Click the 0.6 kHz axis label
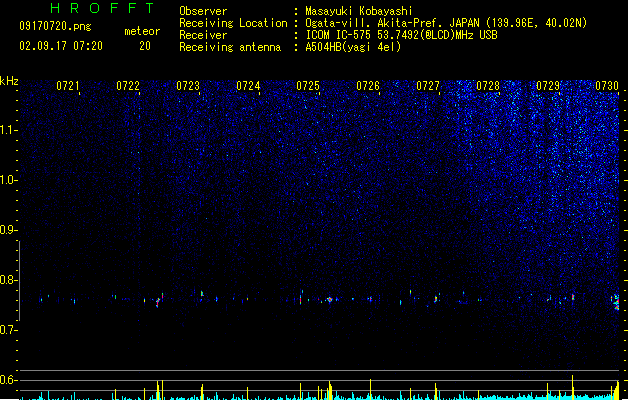This screenshot has width=629, height=400. (x=9, y=380)
